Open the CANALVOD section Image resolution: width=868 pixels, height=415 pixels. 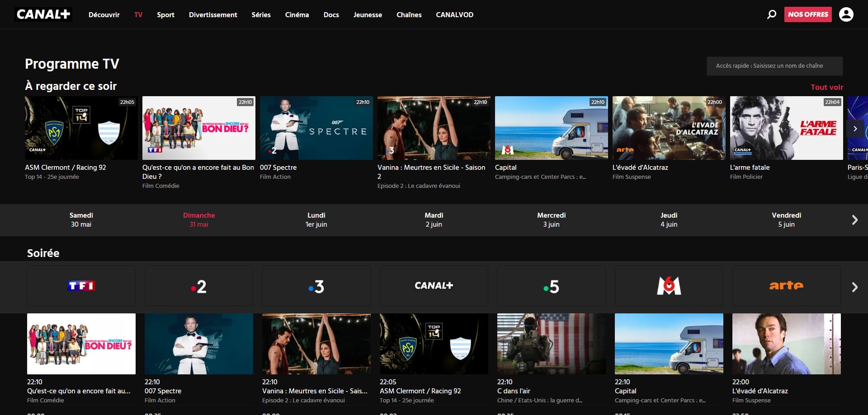point(454,14)
